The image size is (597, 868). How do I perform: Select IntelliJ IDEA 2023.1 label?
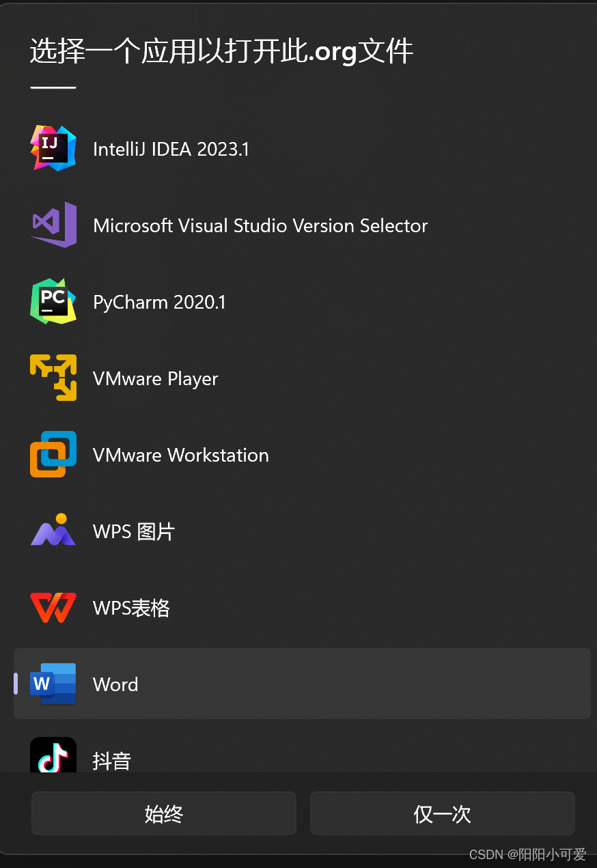pos(171,149)
